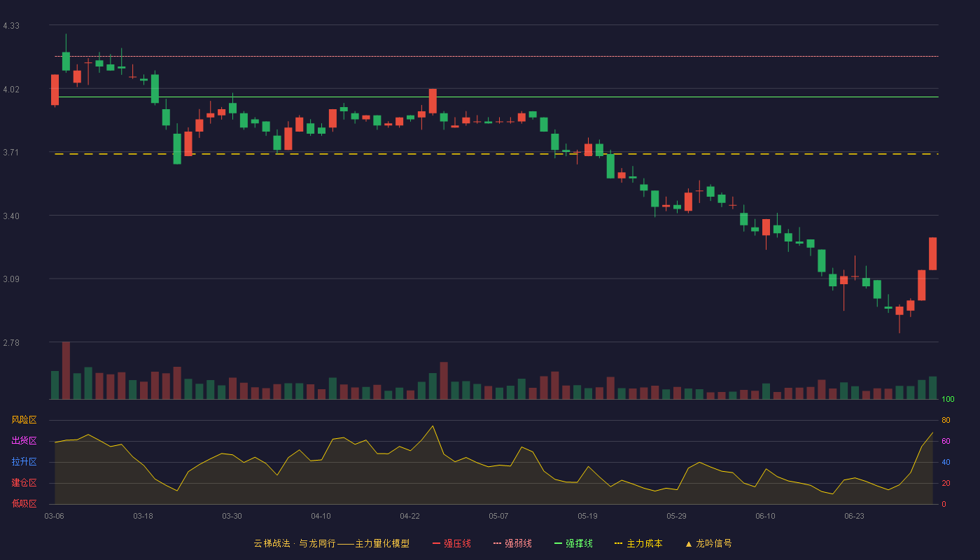Click the green 100 indicator scale value
Screen dimensions: 980x560
948,400
